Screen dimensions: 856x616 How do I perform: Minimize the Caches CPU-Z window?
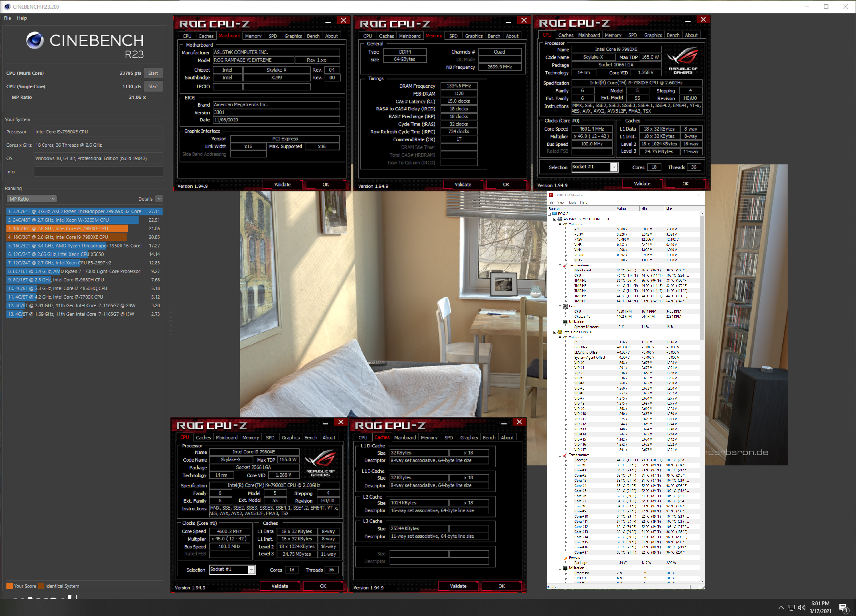tap(503, 424)
